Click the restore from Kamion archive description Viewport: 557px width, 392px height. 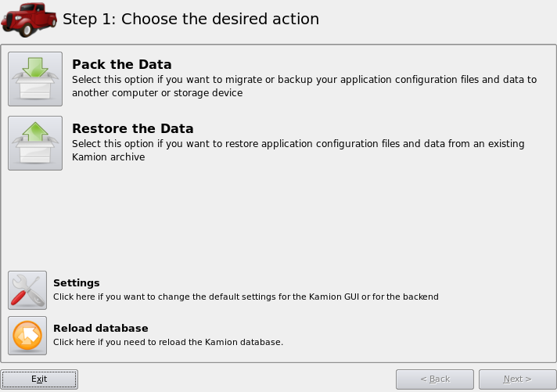[x=298, y=150]
